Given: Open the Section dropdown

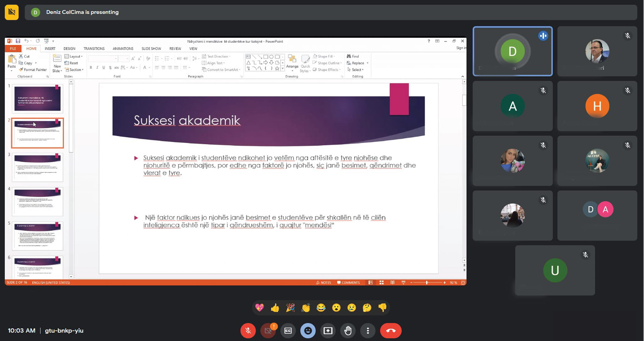Looking at the screenshot, I should pos(75,70).
